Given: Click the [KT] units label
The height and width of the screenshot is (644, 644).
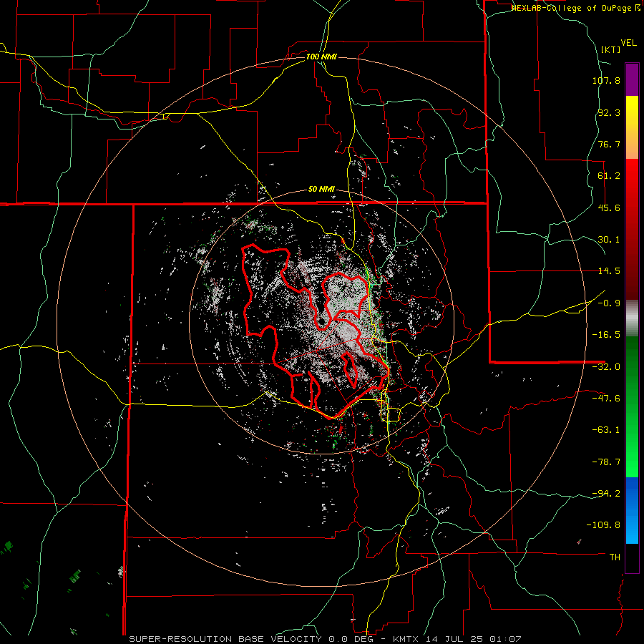Looking at the screenshot, I should tap(611, 49).
